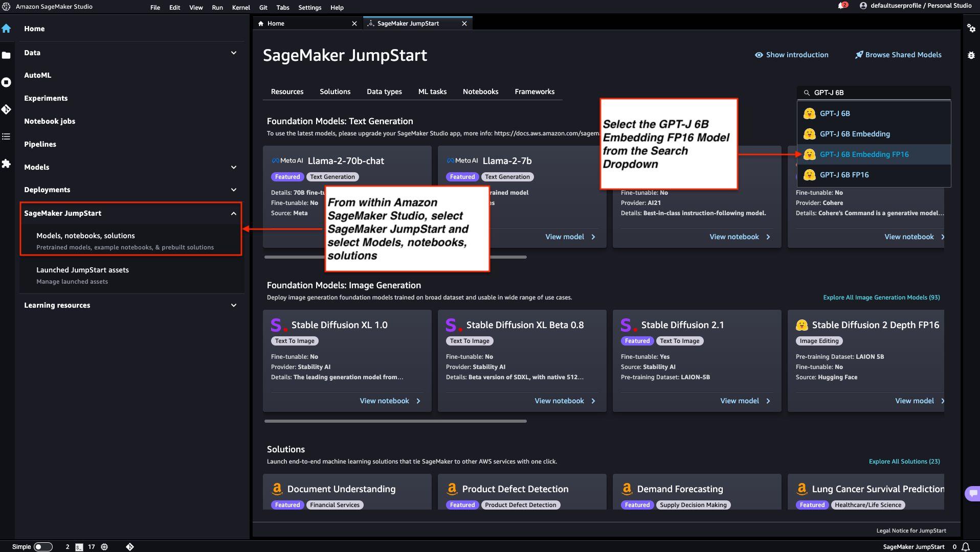Select the Notebooks filter tab
Screen dimensions: 980x552
coord(480,91)
